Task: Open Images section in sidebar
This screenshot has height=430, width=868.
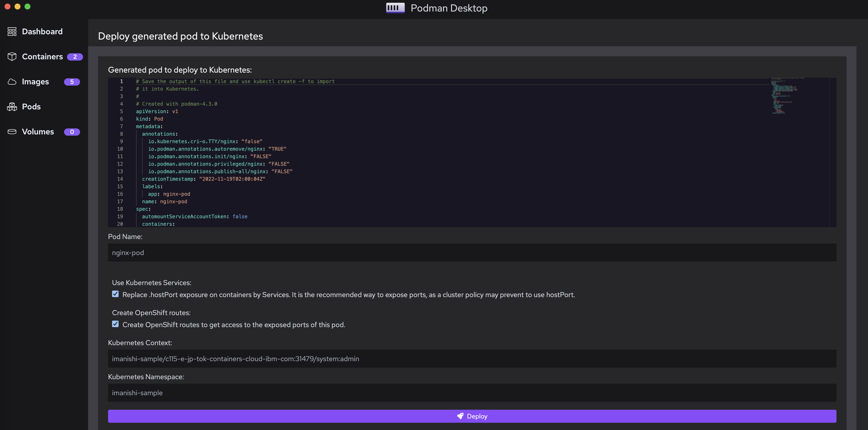Action: pos(35,82)
